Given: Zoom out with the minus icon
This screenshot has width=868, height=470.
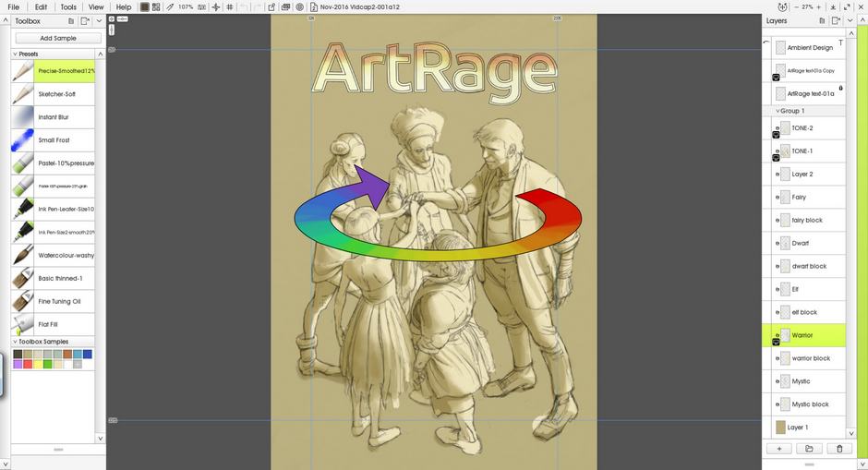Looking at the screenshot, I should (x=797, y=7).
